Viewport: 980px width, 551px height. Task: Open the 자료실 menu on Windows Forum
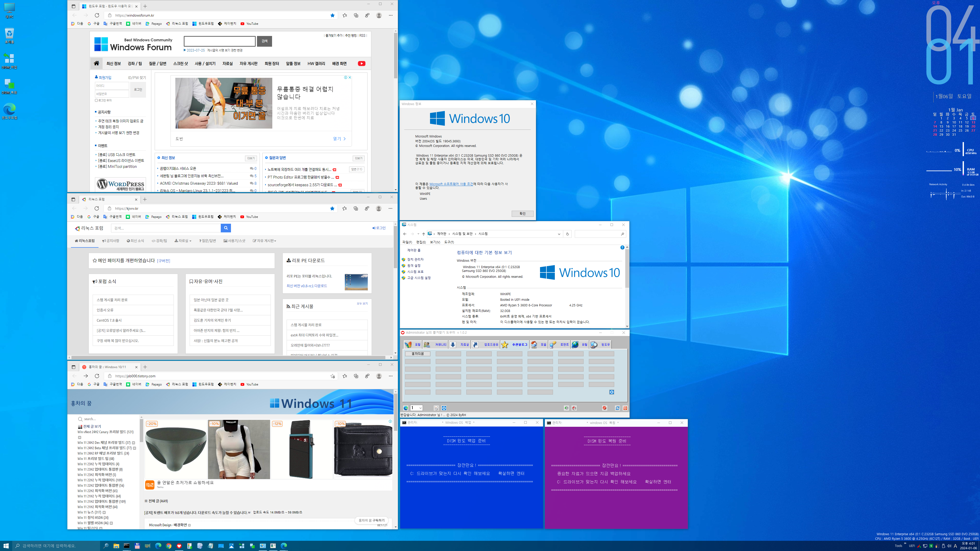(x=227, y=64)
